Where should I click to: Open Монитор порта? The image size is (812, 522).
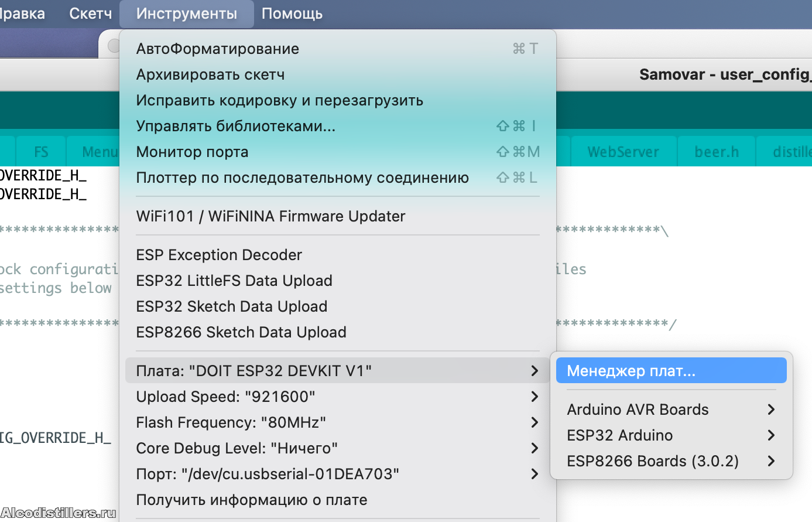pyautogui.click(x=337, y=152)
